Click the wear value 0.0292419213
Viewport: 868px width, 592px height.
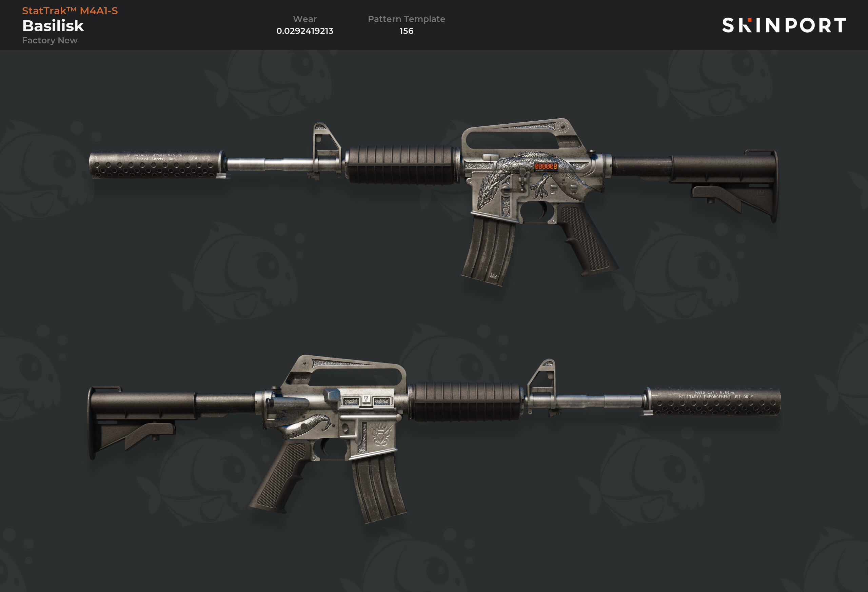(305, 31)
